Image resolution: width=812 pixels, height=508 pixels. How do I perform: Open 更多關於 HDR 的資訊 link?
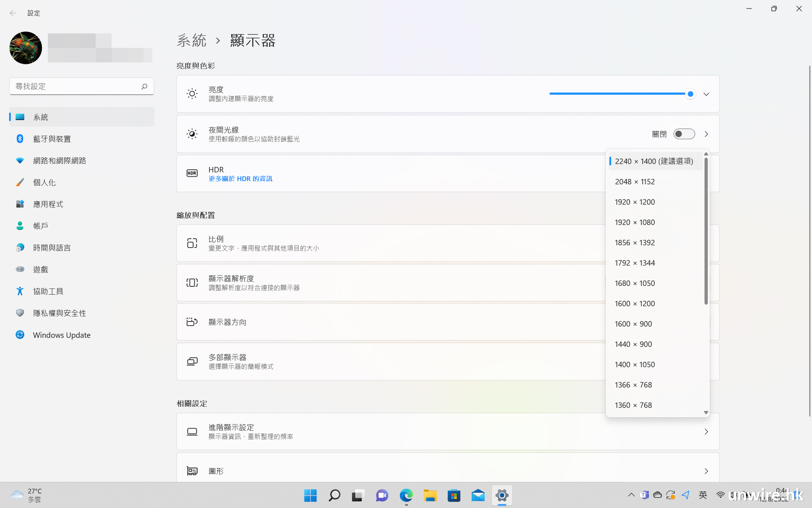click(240, 179)
